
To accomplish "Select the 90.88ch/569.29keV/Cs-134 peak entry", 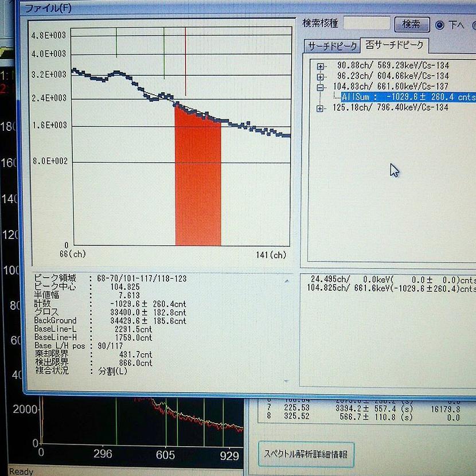I will (x=393, y=65).
